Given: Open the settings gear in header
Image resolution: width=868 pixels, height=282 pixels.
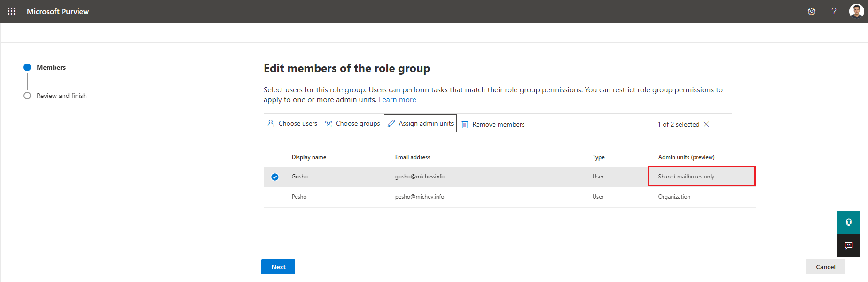Looking at the screenshot, I should click(x=812, y=11).
